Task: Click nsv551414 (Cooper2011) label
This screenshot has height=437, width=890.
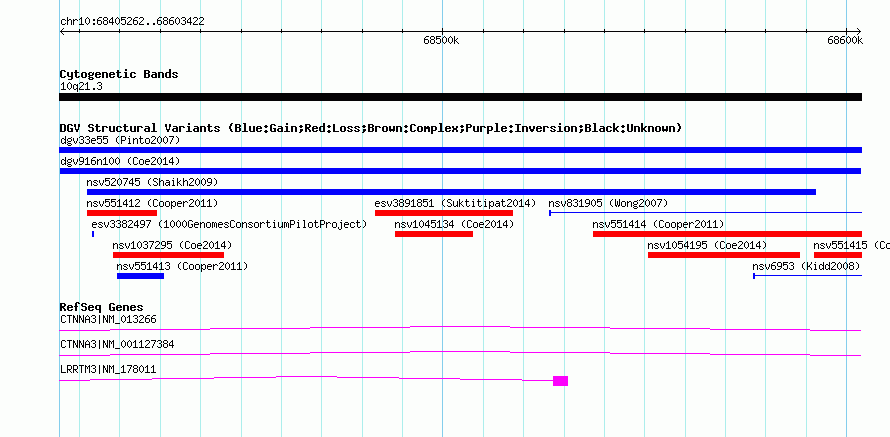Action: coord(658,225)
